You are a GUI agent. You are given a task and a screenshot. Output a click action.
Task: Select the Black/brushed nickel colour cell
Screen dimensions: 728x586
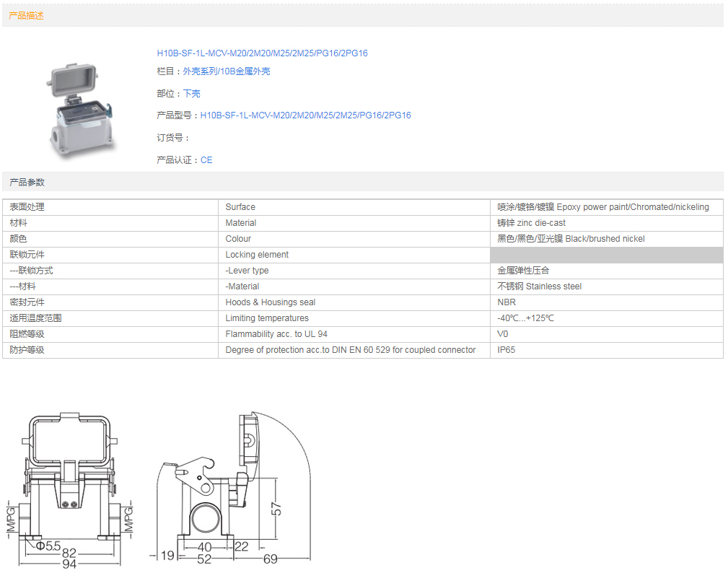click(571, 239)
